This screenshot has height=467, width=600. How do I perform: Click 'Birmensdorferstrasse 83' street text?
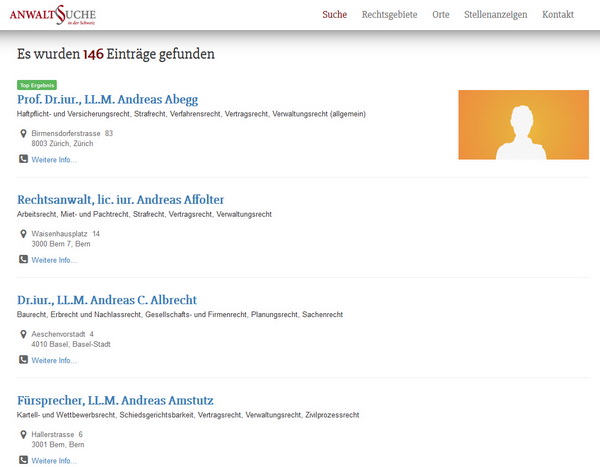pos(72,133)
